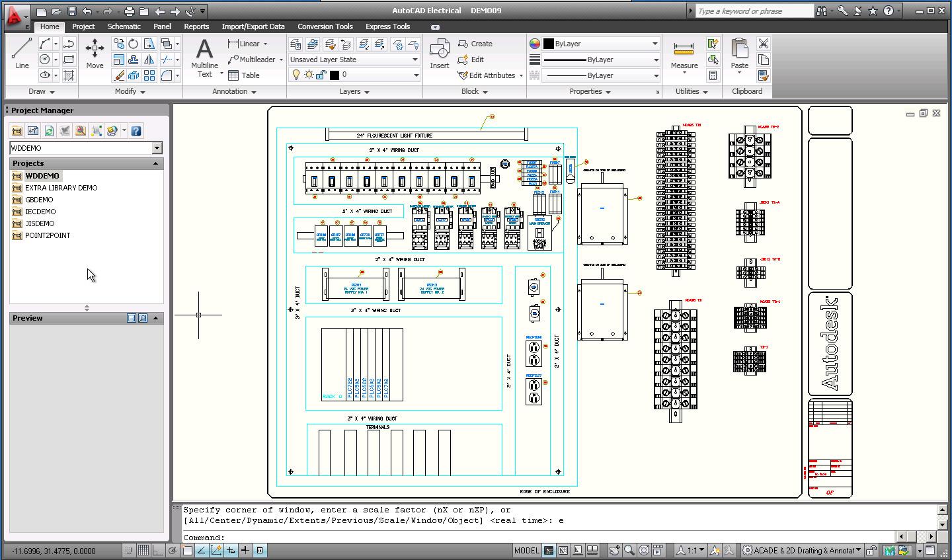This screenshot has width=952, height=560.
Task: Open the Reports ribbon tab
Action: pos(196,26)
